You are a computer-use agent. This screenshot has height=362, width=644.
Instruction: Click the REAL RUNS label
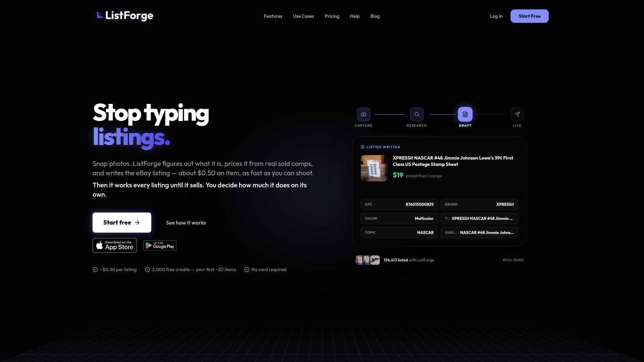point(513,260)
